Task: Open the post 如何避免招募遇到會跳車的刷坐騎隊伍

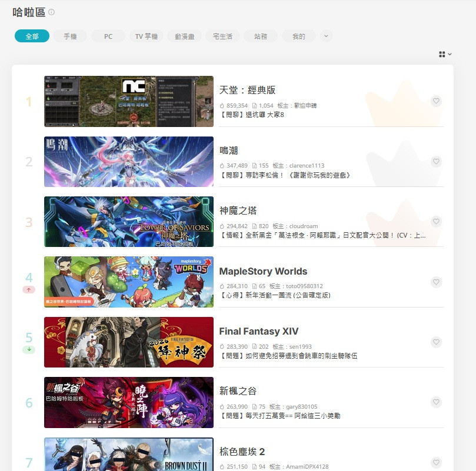Action: tap(288, 356)
